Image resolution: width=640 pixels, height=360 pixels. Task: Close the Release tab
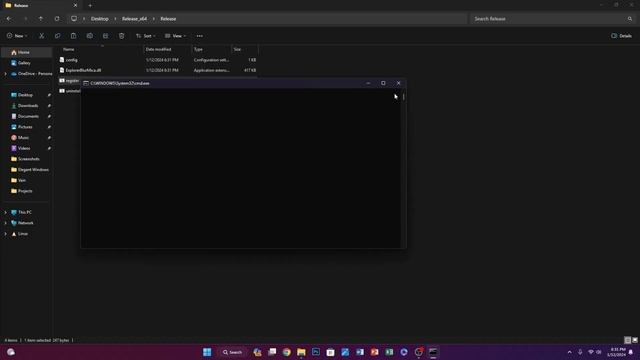coord(75,6)
